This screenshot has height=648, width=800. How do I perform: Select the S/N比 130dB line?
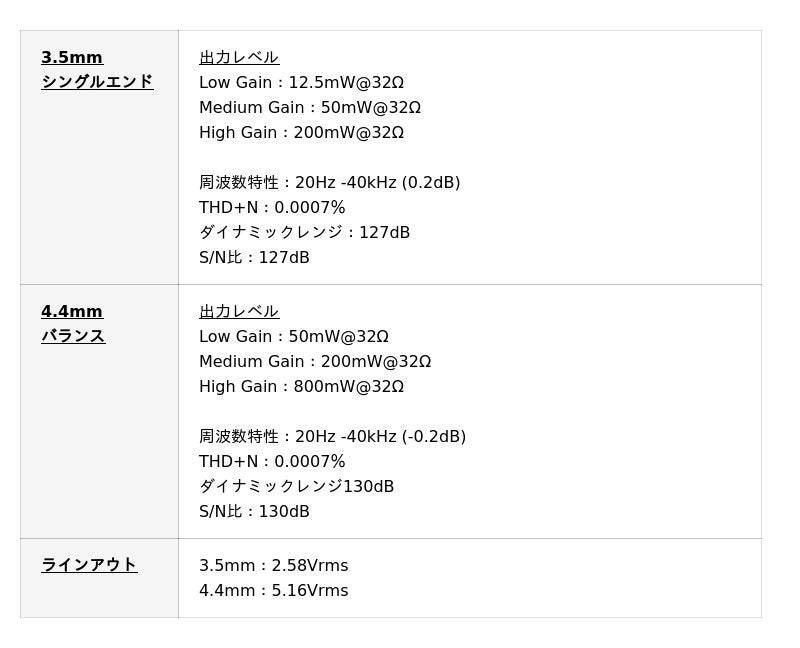[x=254, y=512]
